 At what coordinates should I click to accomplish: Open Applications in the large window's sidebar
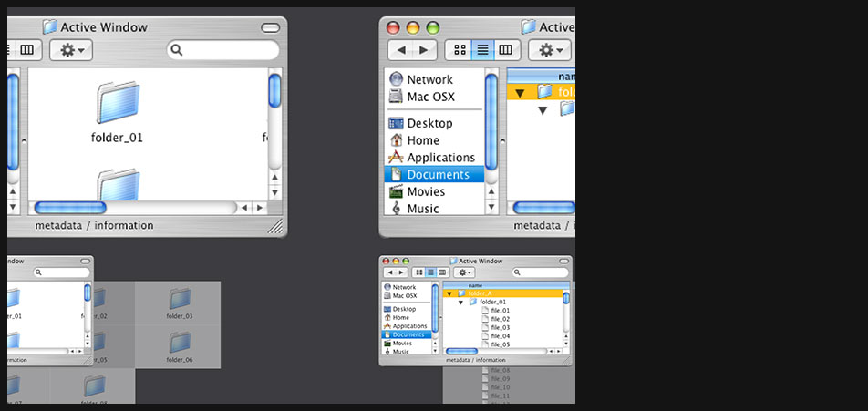(x=439, y=158)
